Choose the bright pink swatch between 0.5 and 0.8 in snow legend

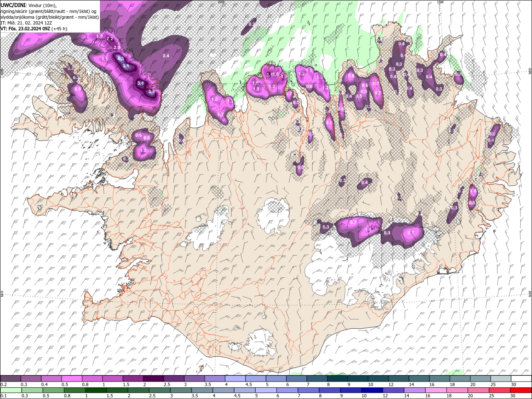coord(71,379)
